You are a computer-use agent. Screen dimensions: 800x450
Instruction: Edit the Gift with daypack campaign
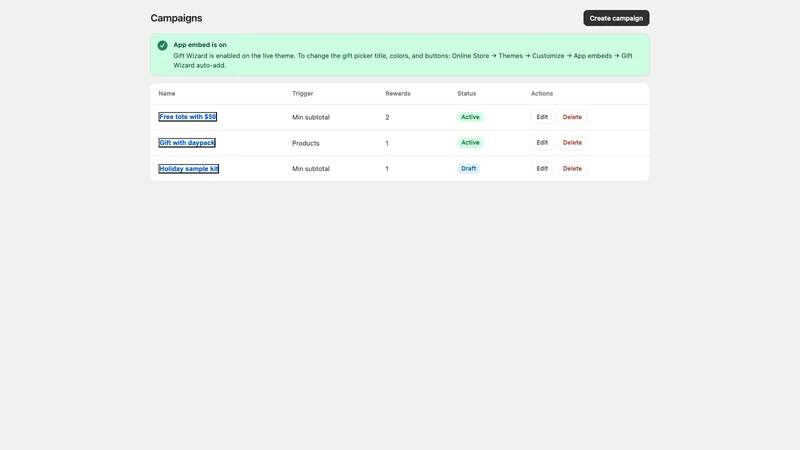(x=542, y=142)
